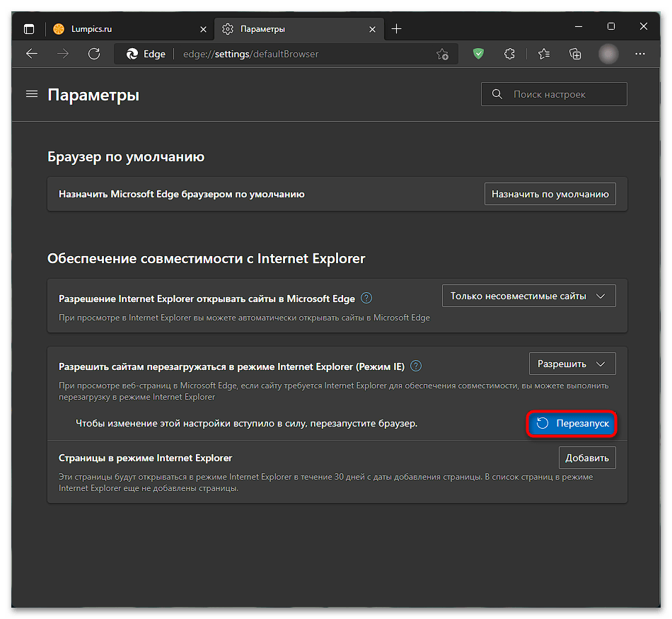Click the text Страницы в режиме Internet Explorer
The width and height of the screenshot is (672, 619).
click(145, 458)
